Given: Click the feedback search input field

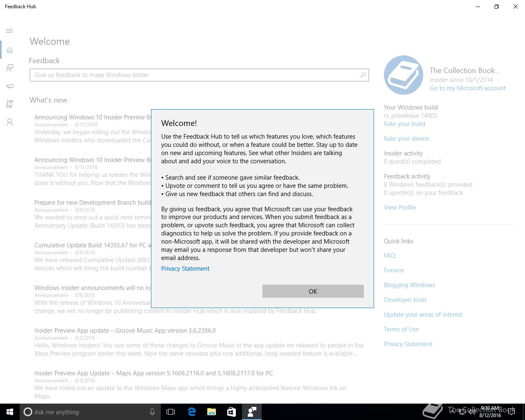Looking at the screenshot, I should pos(199,75).
